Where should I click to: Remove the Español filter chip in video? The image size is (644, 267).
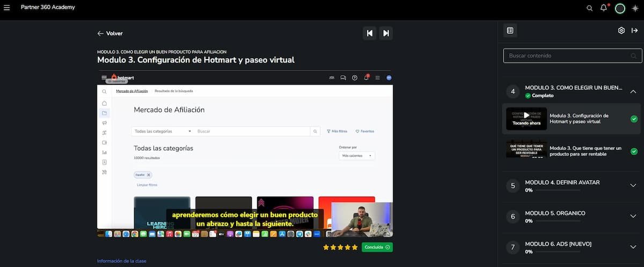(149, 175)
